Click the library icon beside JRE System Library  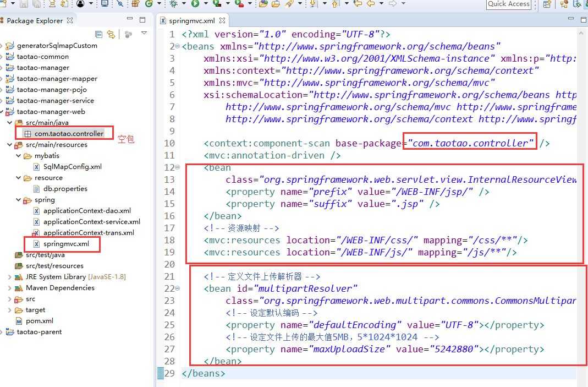[x=19, y=277]
